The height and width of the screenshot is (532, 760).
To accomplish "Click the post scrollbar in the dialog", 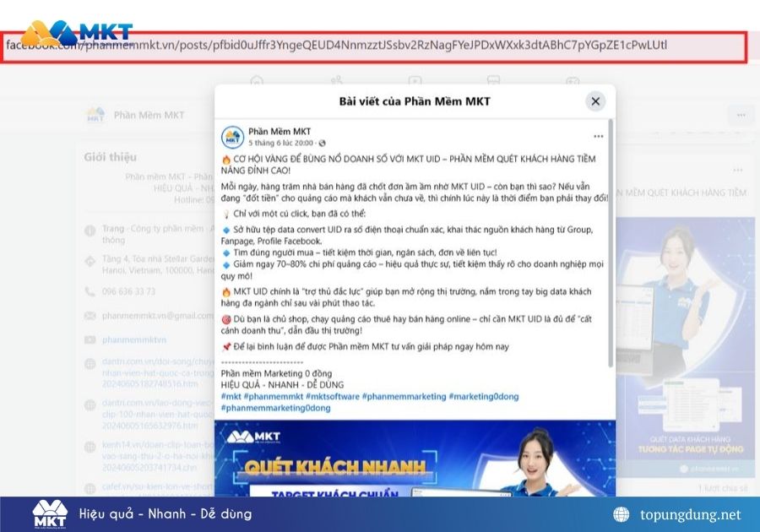I will tap(611, 242).
